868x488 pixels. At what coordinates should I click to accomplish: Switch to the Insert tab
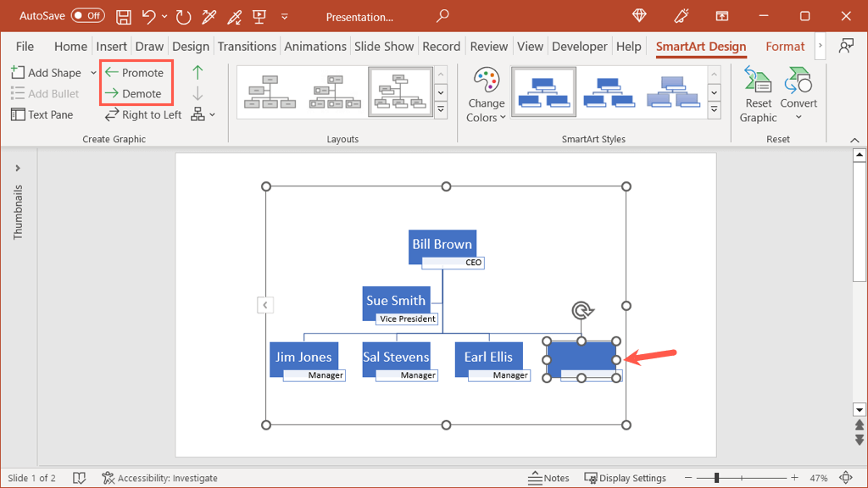(111, 47)
